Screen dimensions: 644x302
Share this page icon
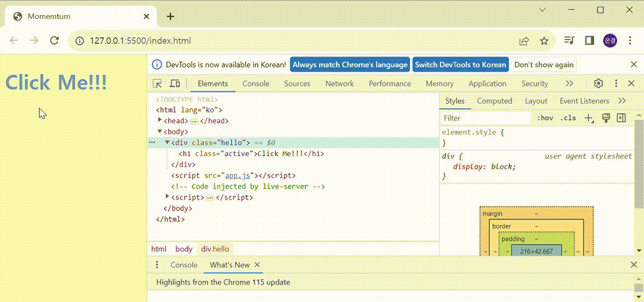click(x=524, y=41)
